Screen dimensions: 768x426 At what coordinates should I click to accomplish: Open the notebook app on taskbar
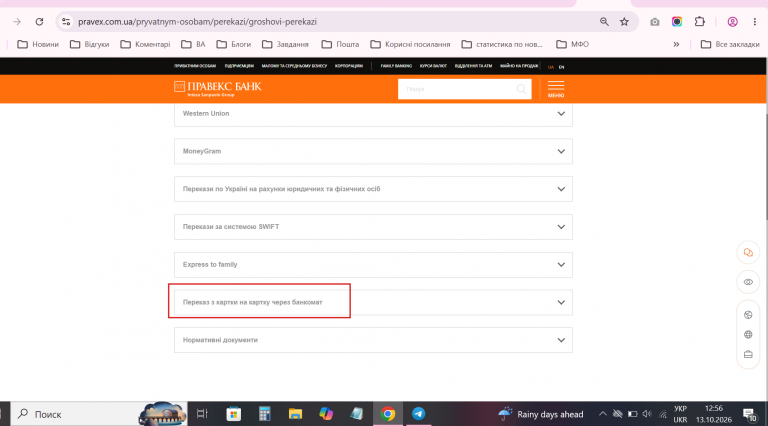[x=357, y=414]
